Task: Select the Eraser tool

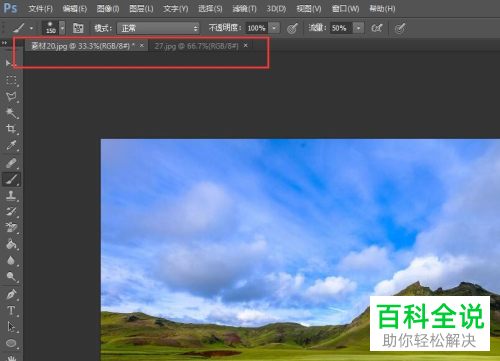Action: pos(11,227)
